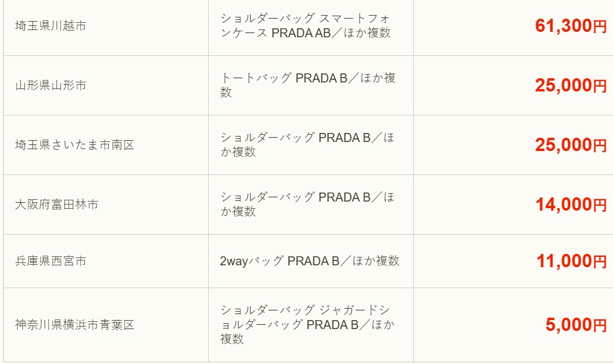The width and height of the screenshot is (613, 364).
Task: Click the 5,000円 price
Action: (576, 324)
